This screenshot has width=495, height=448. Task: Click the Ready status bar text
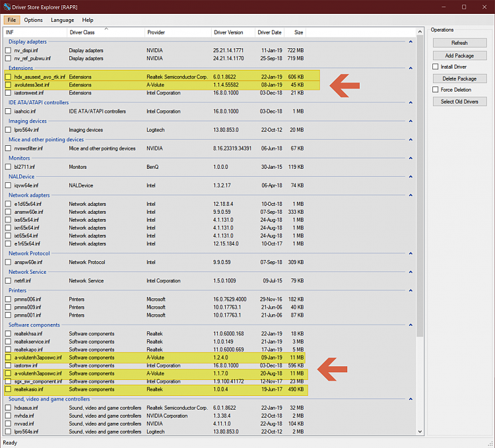pos(10,443)
